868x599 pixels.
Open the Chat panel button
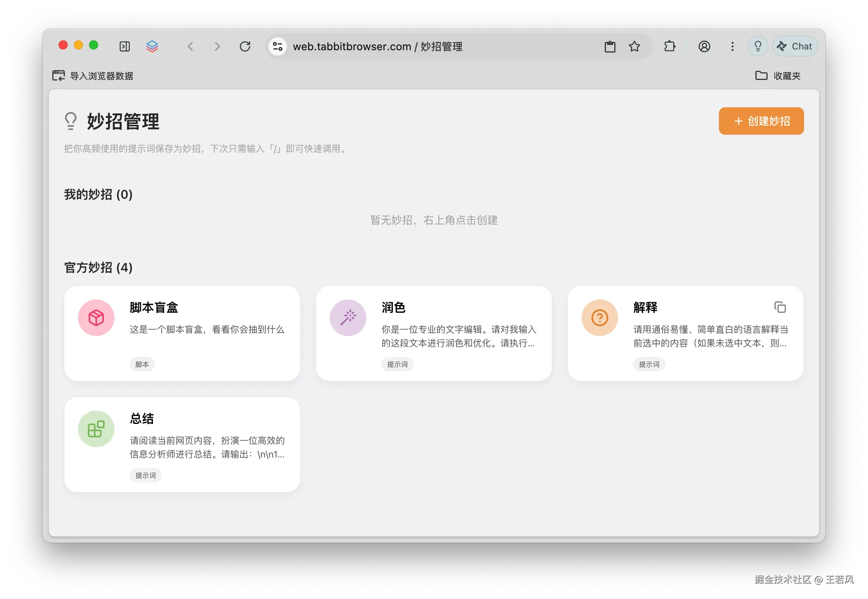pyautogui.click(x=795, y=46)
